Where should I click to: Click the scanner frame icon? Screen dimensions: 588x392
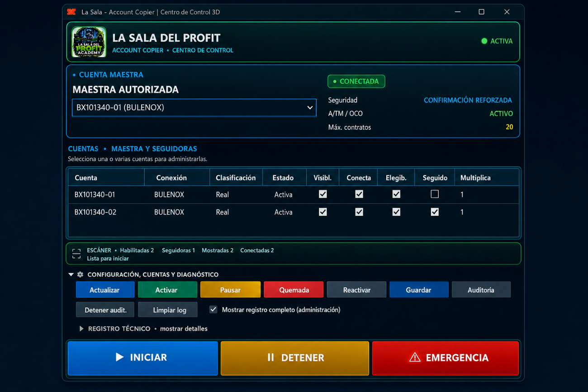76,254
